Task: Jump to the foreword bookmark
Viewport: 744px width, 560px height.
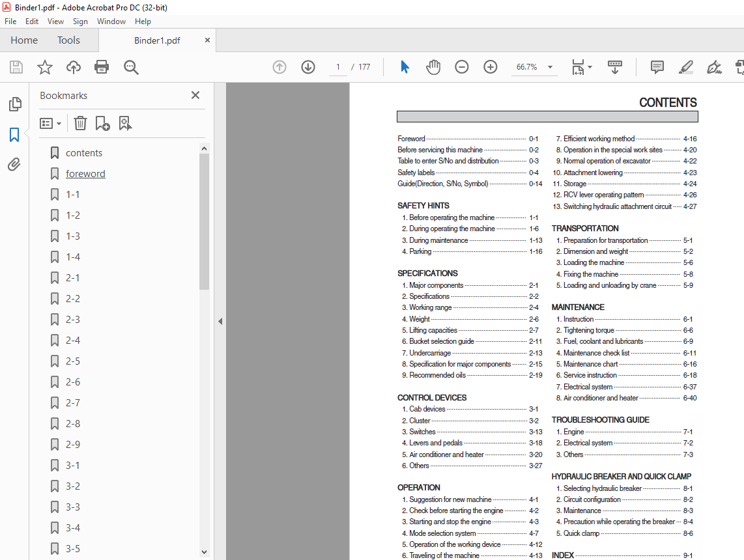Action: pyautogui.click(x=85, y=174)
